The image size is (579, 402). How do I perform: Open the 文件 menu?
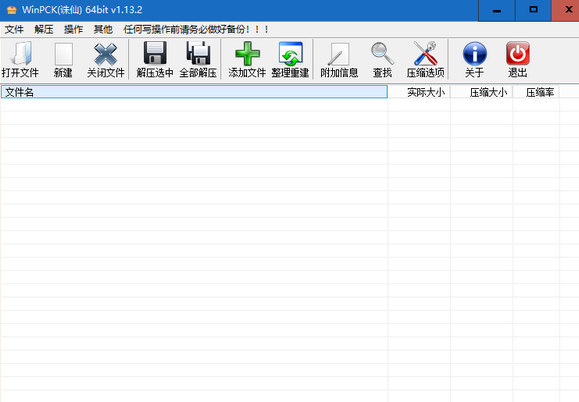point(14,29)
